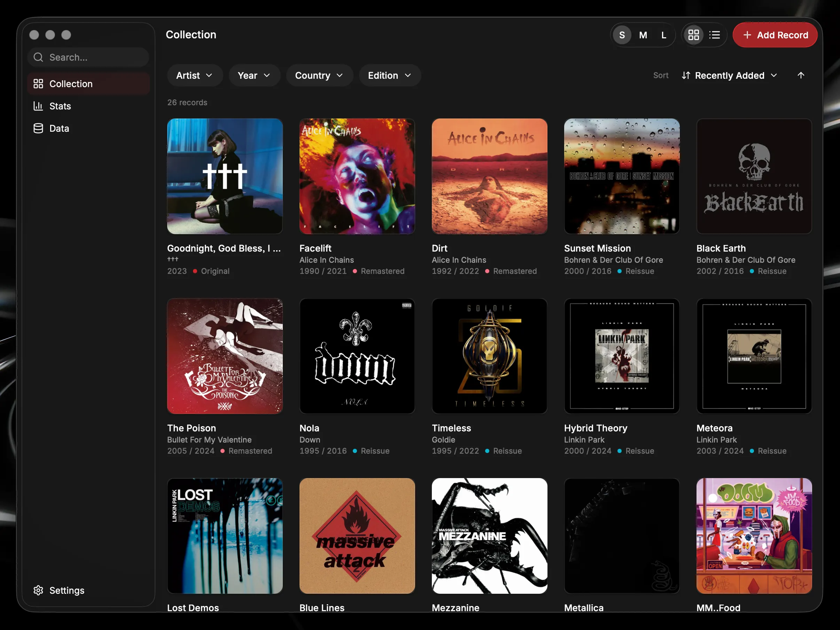Click the plus icon in Add Record
This screenshot has height=630, width=840.
tap(747, 35)
